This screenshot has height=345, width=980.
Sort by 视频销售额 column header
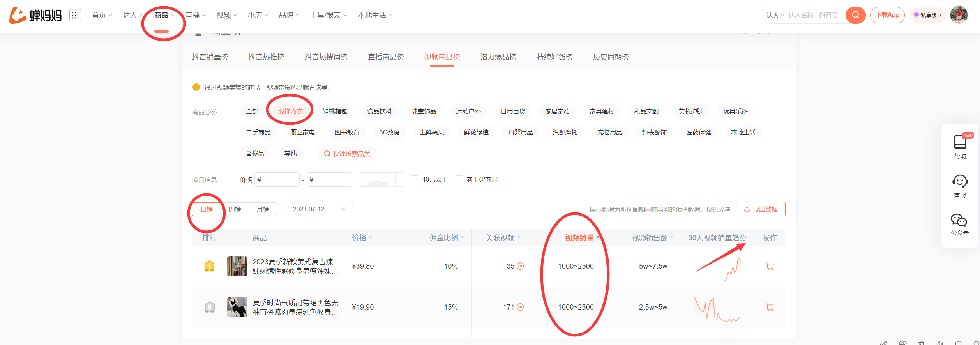[652, 238]
